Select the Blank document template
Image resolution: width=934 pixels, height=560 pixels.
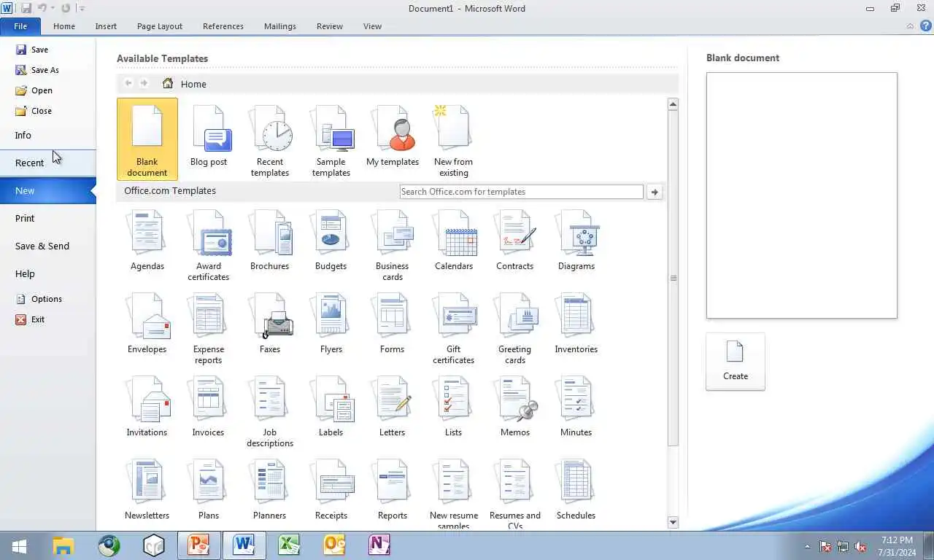point(147,139)
